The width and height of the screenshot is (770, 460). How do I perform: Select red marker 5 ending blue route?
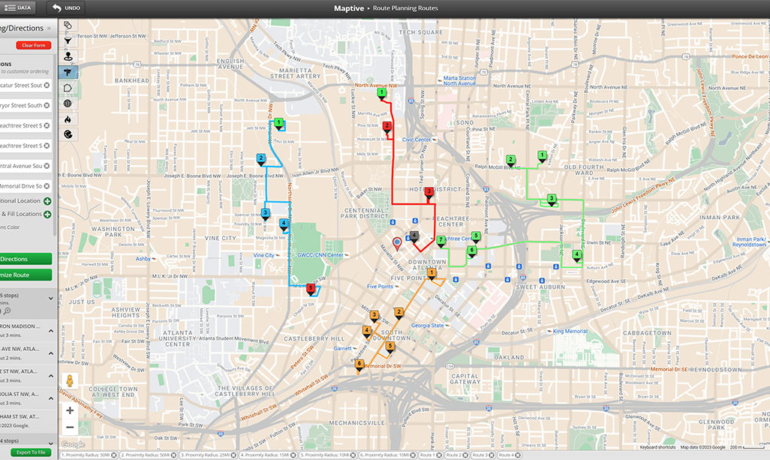pos(310,289)
